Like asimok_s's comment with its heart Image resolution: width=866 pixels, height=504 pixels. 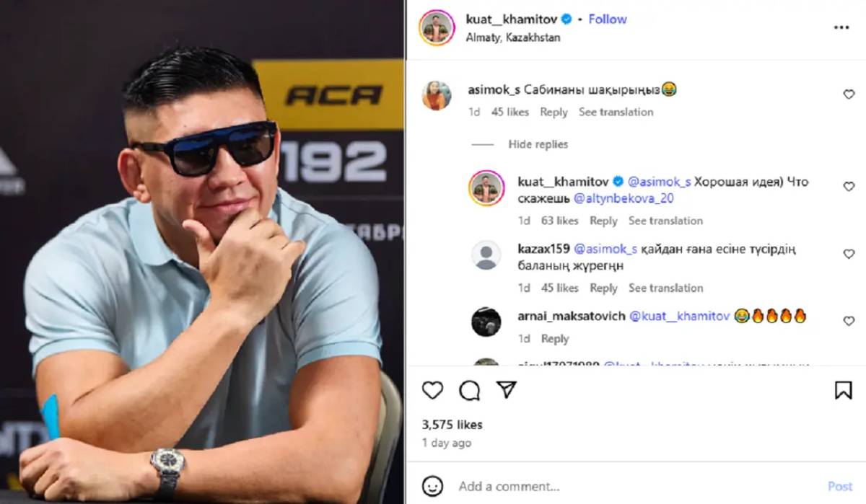click(x=849, y=94)
